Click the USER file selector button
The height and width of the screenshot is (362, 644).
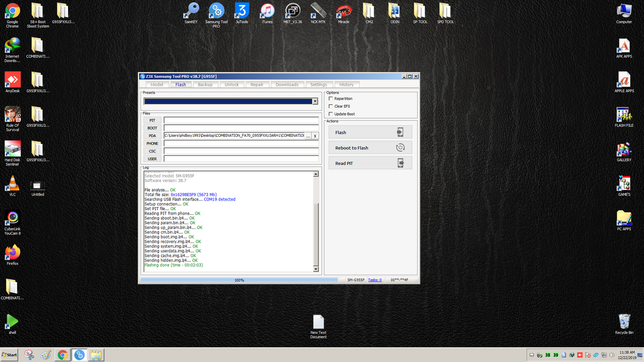coord(152,159)
